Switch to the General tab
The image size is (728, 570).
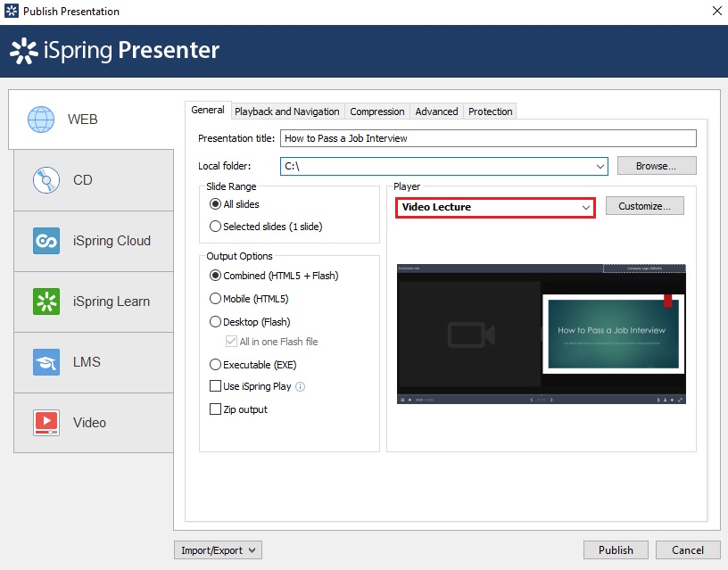tap(208, 110)
